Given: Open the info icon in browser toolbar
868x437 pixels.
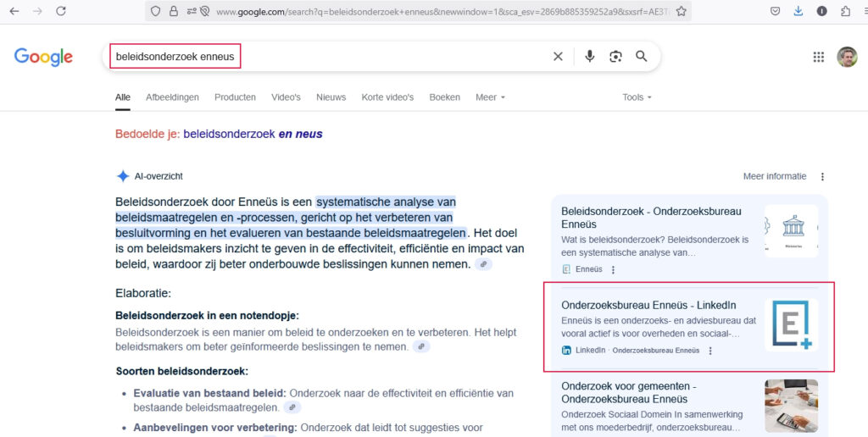Looking at the screenshot, I should (821, 11).
